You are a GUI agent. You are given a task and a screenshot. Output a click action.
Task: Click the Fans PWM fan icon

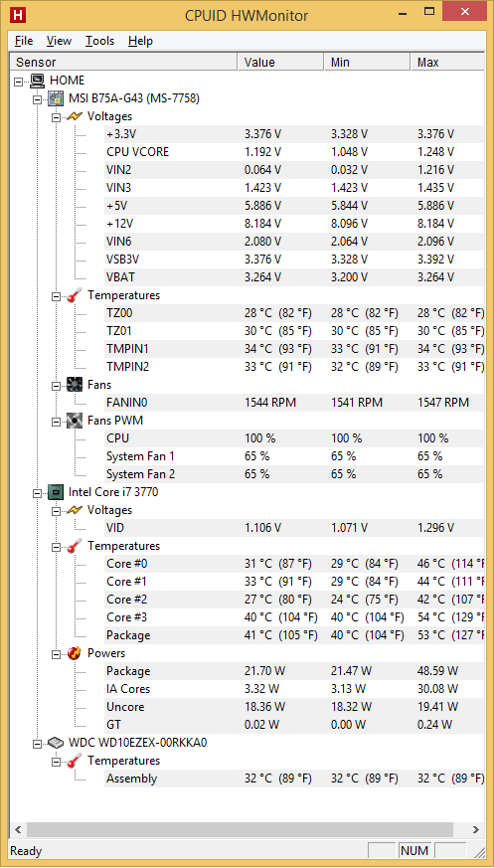click(75, 421)
